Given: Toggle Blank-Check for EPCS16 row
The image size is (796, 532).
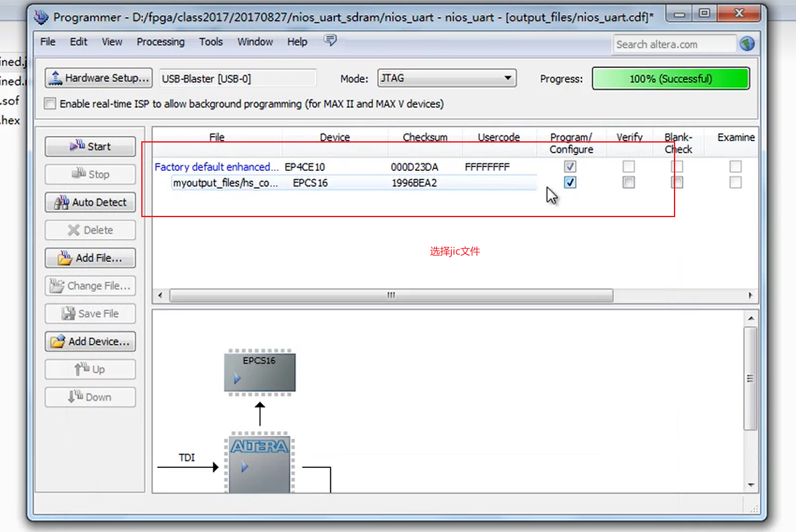Looking at the screenshot, I should coord(677,182).
